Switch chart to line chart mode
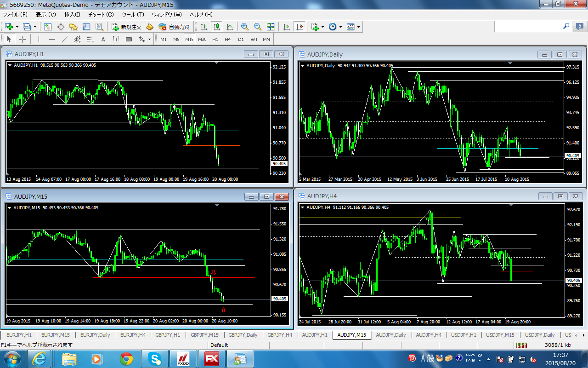 click(x=230, y=27)
